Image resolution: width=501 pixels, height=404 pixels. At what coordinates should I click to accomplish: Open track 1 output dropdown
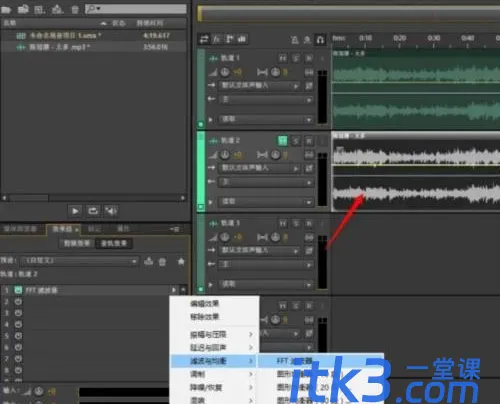tap(266, 99)
